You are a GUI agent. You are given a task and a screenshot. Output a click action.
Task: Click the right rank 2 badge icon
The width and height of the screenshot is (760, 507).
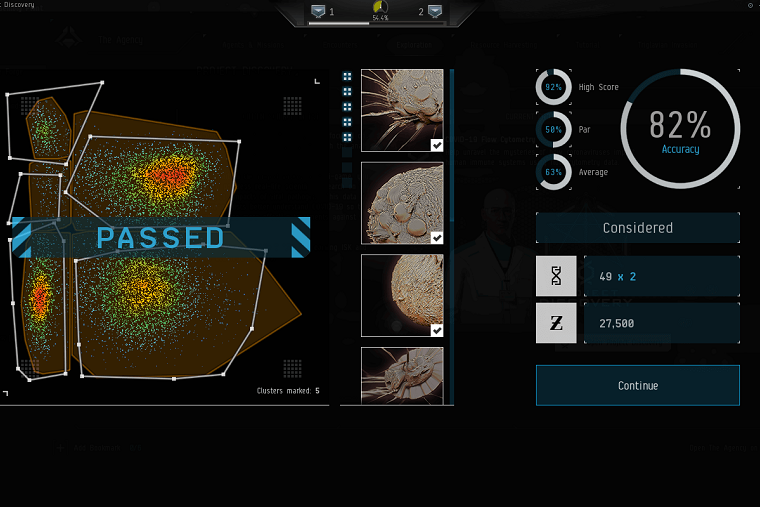pyautogui.click(x=434, y=12)
